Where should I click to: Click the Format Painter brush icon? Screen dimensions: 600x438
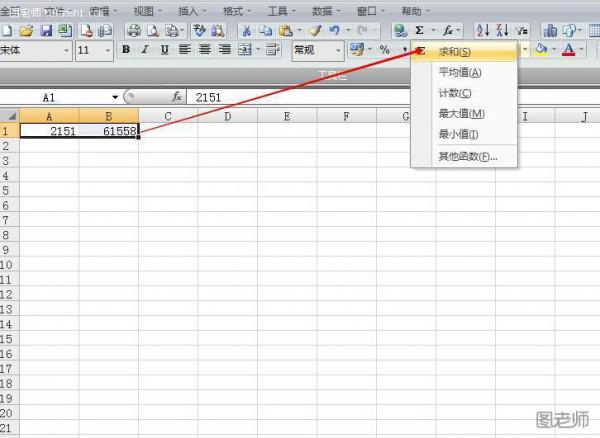[x=314, y=31]
